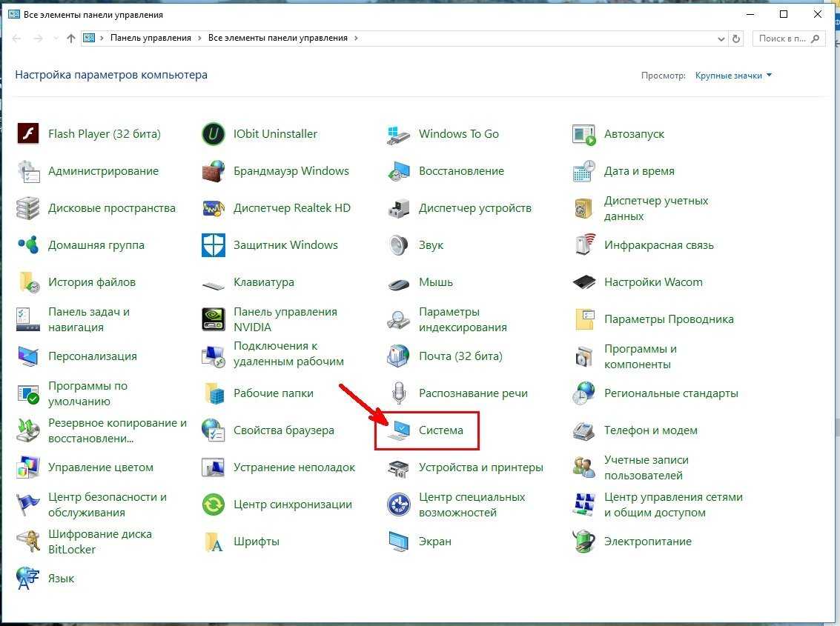Open address bar history dropdown arrow
The height and width of the screenshot is (626, 840).
click(x=721, y=38)
